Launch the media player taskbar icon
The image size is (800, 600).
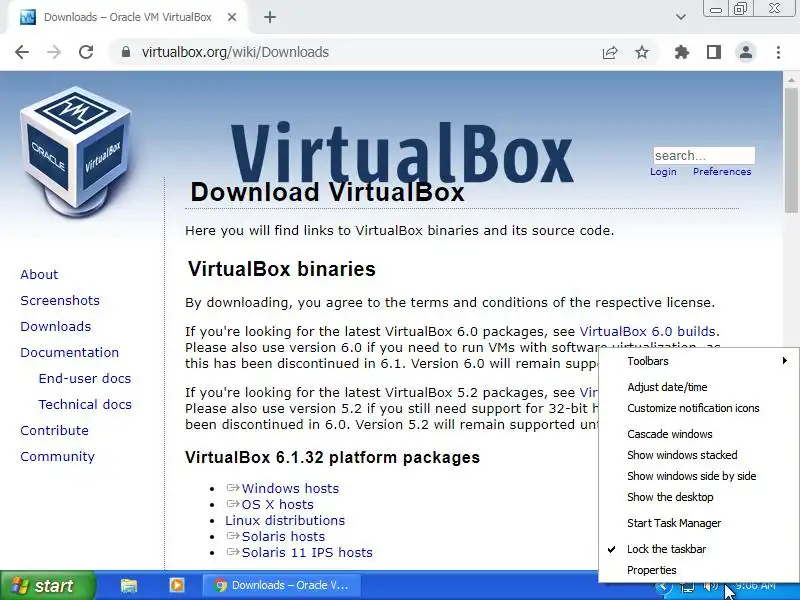click(x=177, y=585)
